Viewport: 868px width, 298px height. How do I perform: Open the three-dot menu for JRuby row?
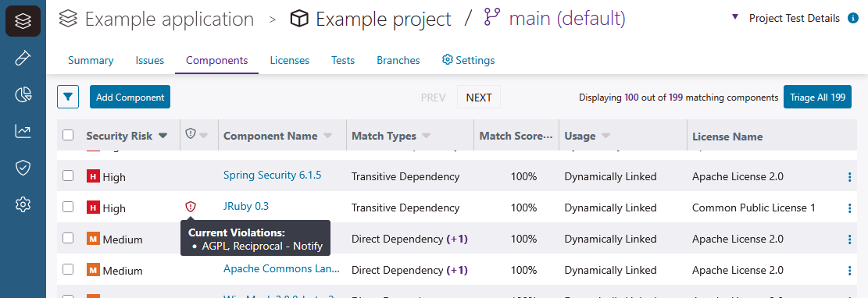(x=850, y=208)
